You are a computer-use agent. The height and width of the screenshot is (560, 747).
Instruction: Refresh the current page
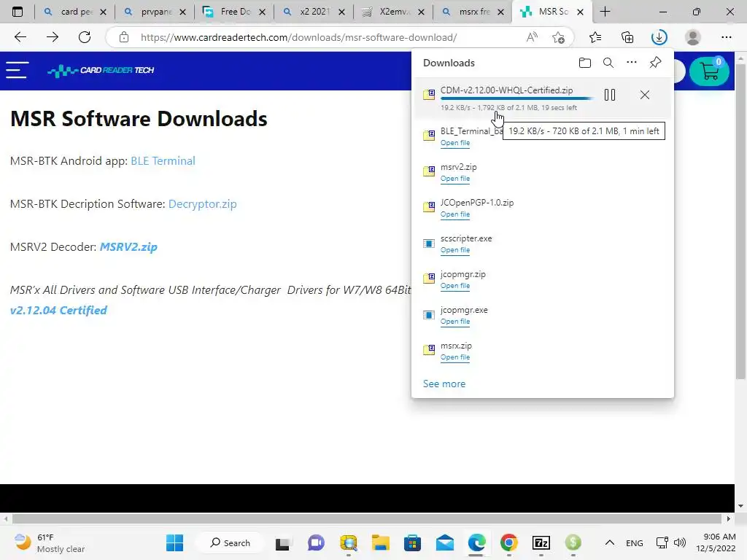click(85, 37)
